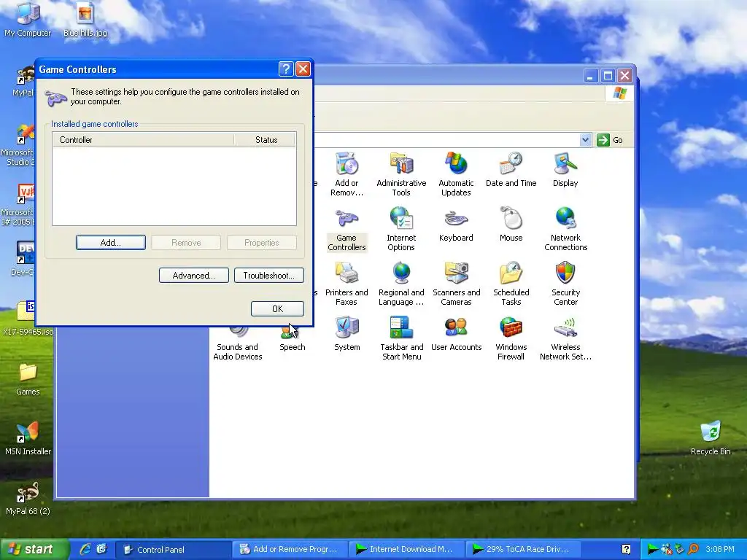Open Regional and Language options
The height and width of the screenshot is (560, 747).
(401, 284)
